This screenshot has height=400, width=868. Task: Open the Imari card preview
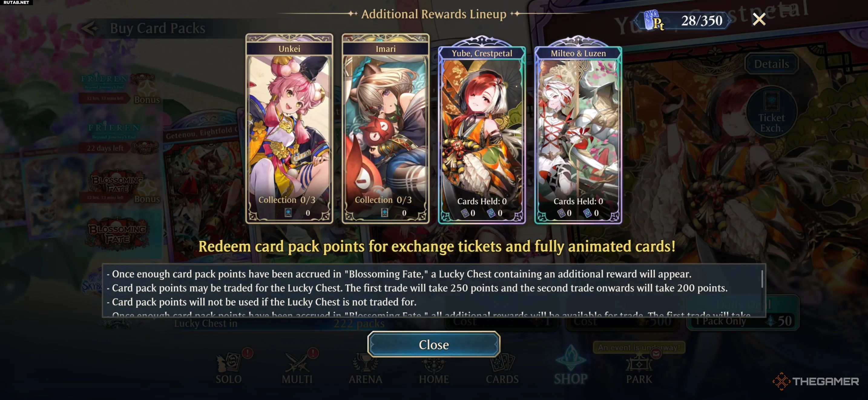pos(386,128)
